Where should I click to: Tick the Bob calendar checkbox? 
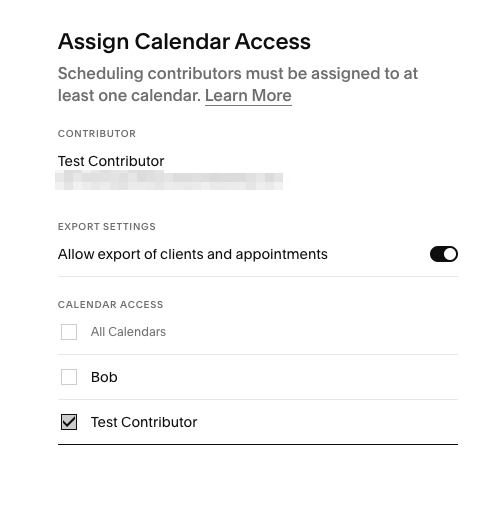pyautogui.click(x=69, y=377)
